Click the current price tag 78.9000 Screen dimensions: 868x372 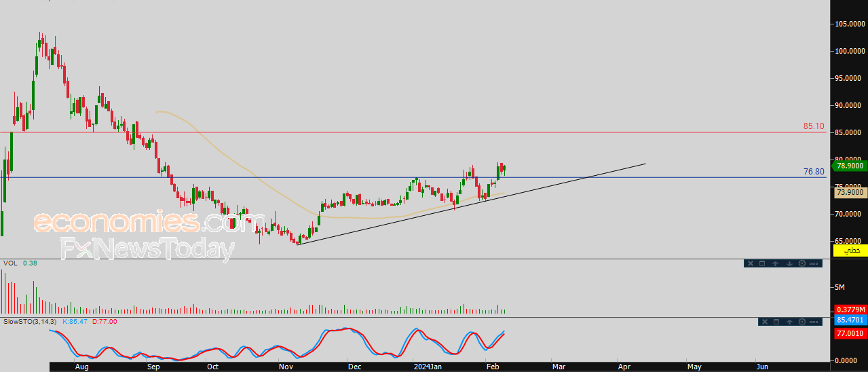pos(850,165)
